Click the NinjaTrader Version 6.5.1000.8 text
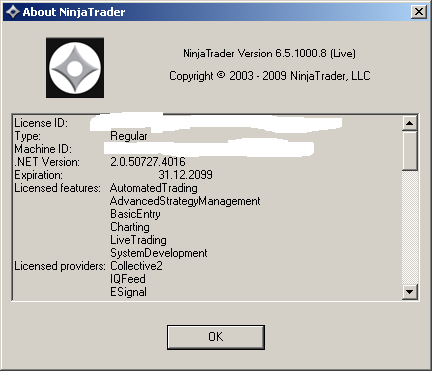The height and width of the screenshot is (371, 432). pyautogui.click(x=269, y=53)
